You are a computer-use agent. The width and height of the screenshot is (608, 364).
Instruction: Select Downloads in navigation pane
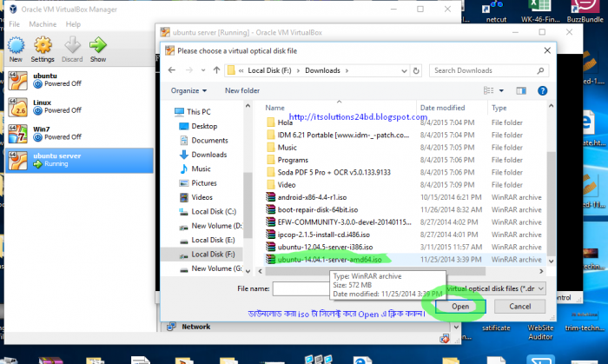[x=203, y=155]
